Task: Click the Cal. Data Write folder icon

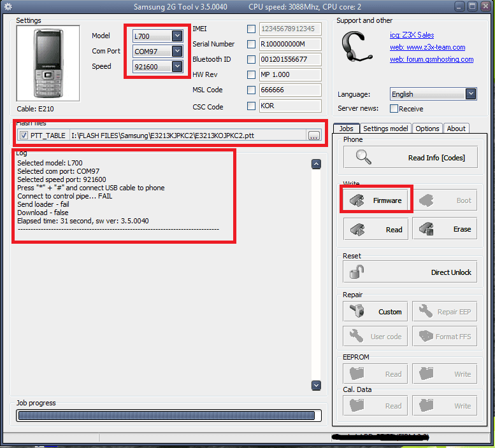Action: (x=426, y=405)
